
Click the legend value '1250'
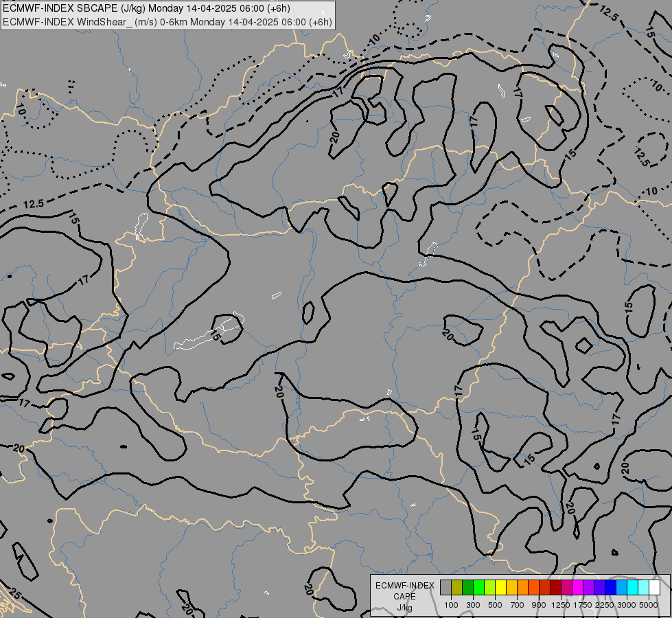[561, 605]
